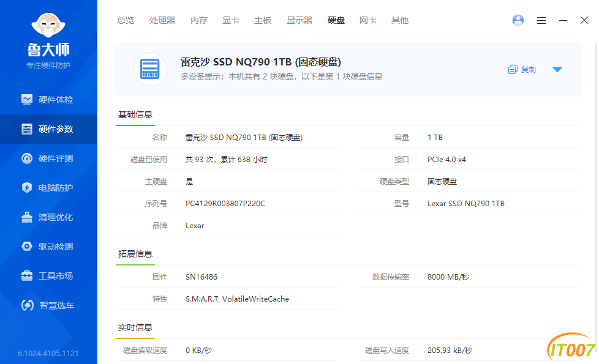Switch to 处理器 tab
599x364 pixels.
tap(162, 20)
